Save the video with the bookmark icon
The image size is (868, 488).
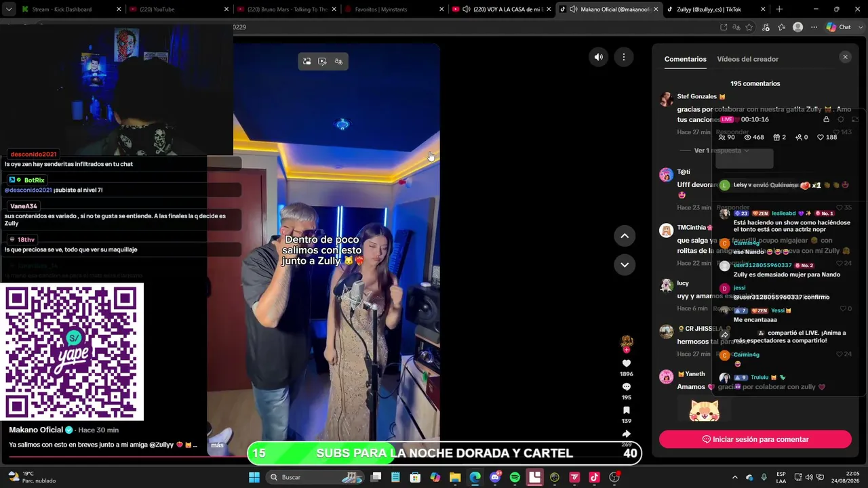627,411
